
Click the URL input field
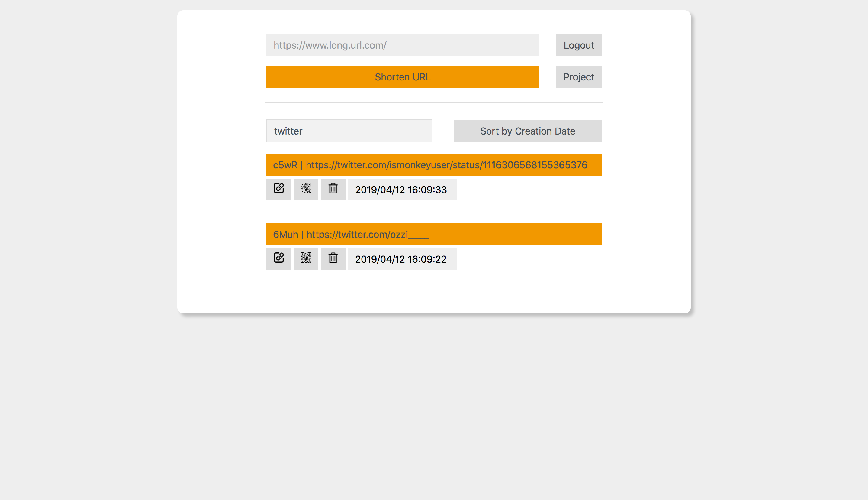(x=403, y=45)
